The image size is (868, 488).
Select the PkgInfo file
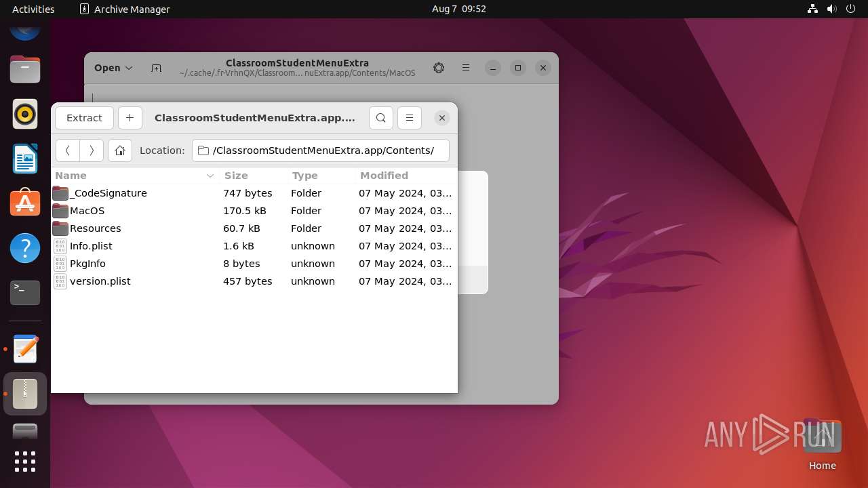(254, 264)
